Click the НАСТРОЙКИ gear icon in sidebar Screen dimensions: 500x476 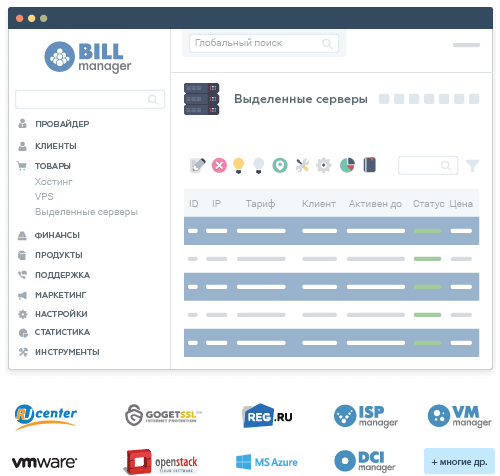pyautogui.click(x=23, y=314)
